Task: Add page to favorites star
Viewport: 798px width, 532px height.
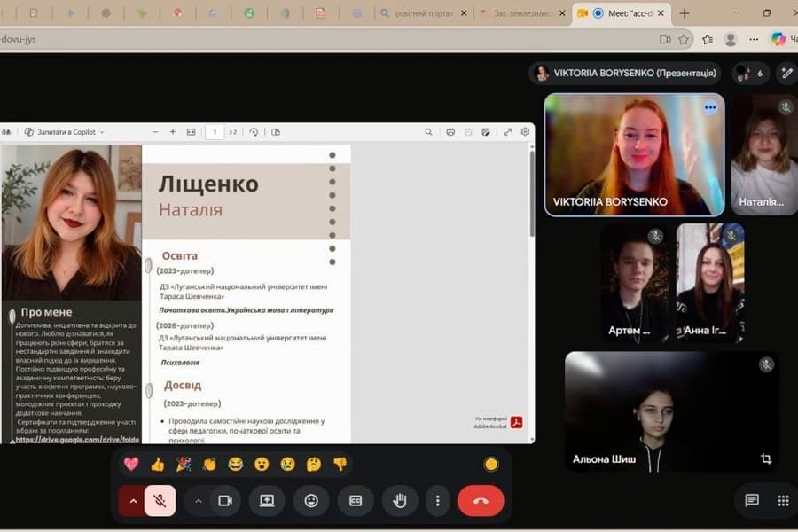Action: pos(684,39)
